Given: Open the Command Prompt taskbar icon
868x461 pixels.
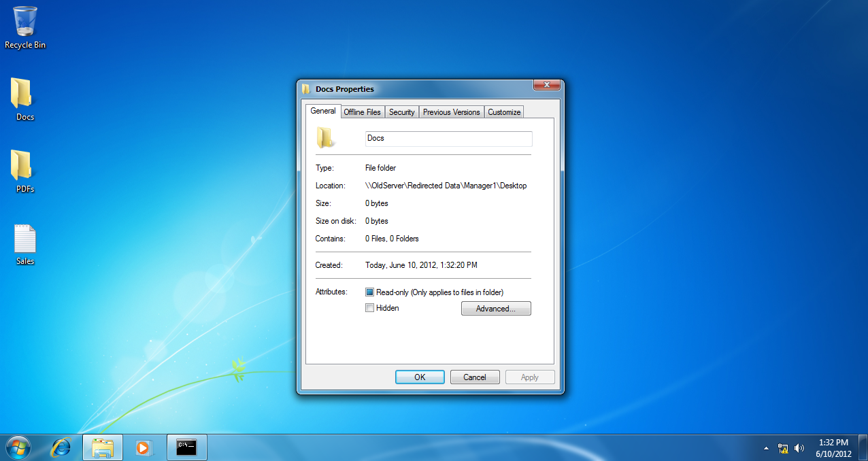Looking at the screenshot, I should [x=186, y=447].
